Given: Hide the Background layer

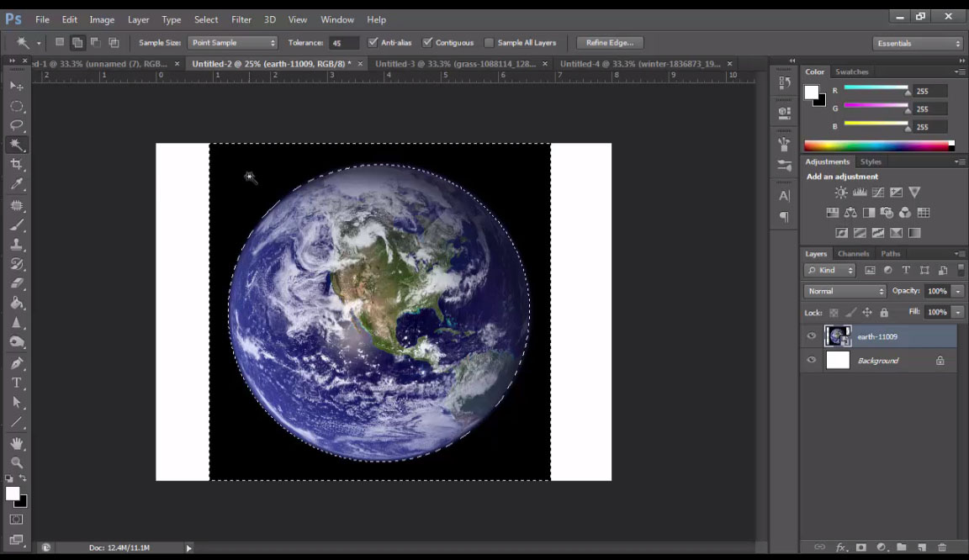Looking at the screenshot, I should point(811,360).
